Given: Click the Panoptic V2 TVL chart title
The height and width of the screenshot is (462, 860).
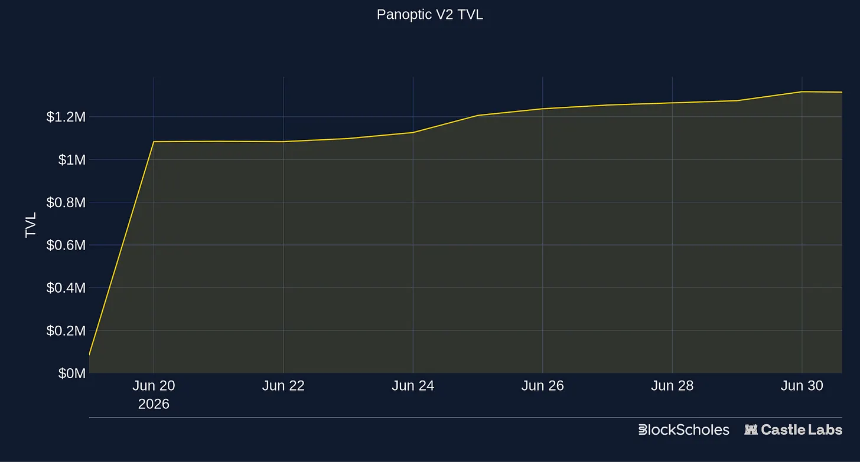Looking at the screenshot, I should pyautogui.click(x=430, y=14).
